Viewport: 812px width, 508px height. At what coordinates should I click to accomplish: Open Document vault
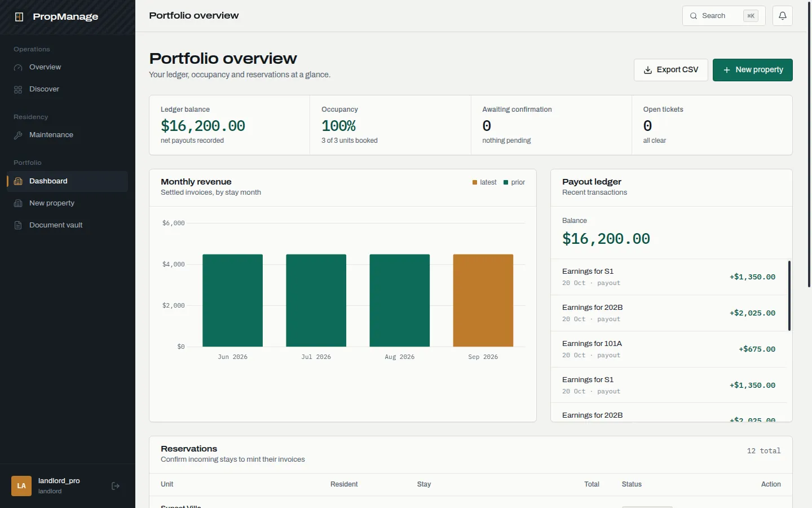point(68,225)
